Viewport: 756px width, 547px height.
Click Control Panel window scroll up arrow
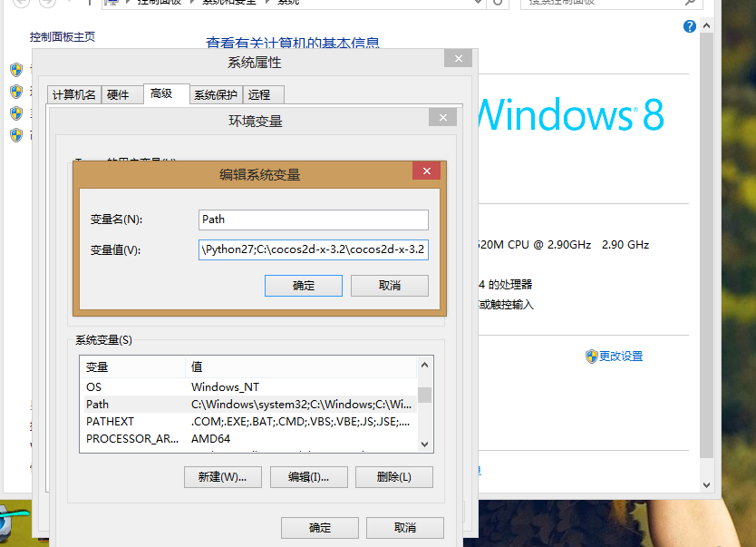706,26
